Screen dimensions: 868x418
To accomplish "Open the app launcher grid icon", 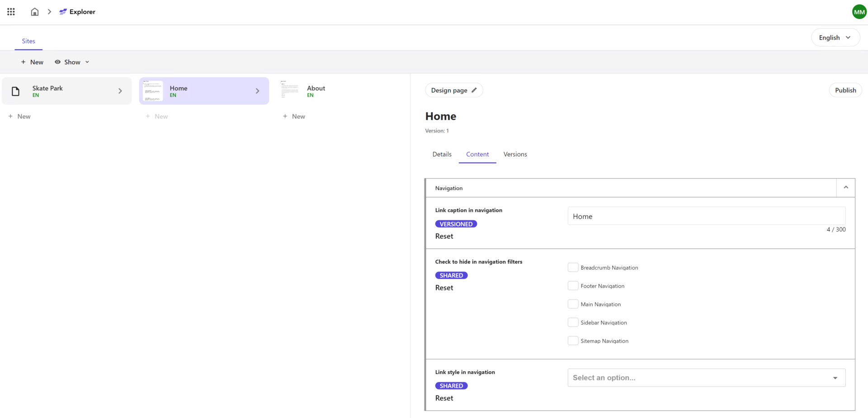I will pyautogui.click(x=11, y=12).
